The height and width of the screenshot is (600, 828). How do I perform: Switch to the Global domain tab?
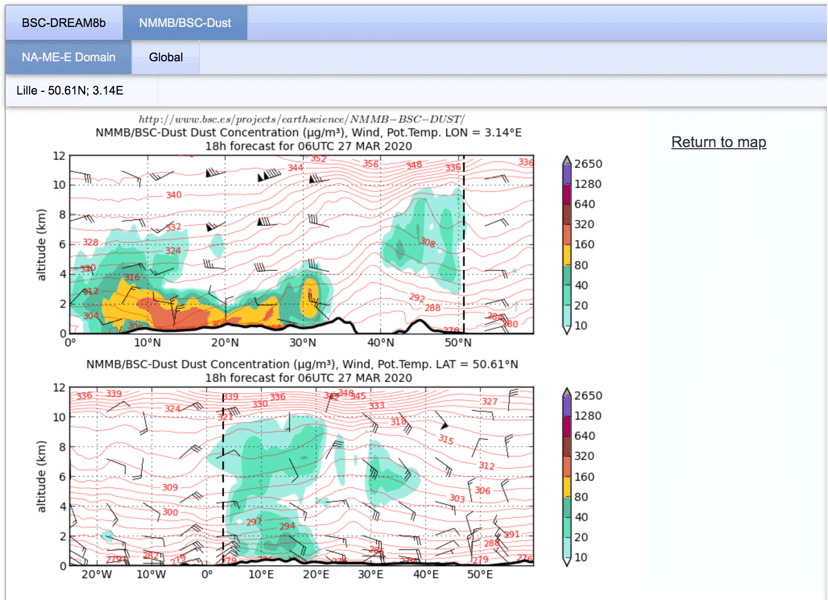[x=166, y=57]
